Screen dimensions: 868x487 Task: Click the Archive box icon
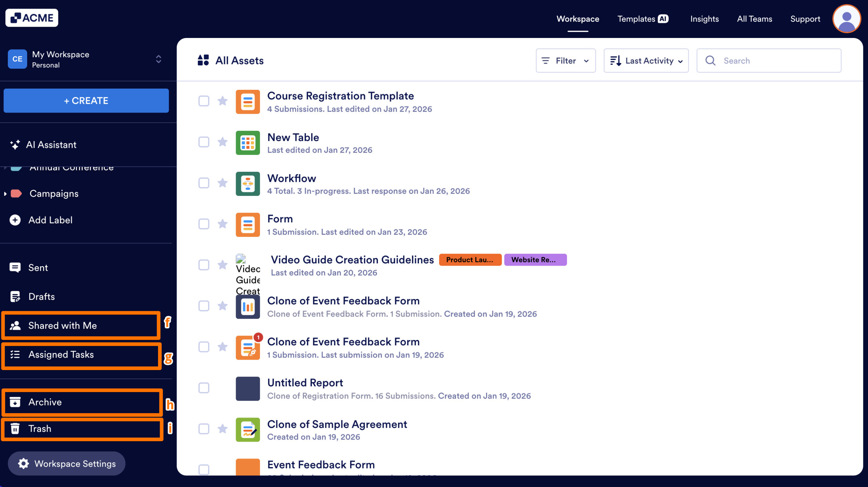pyautogui.click(x=15, y=402)
